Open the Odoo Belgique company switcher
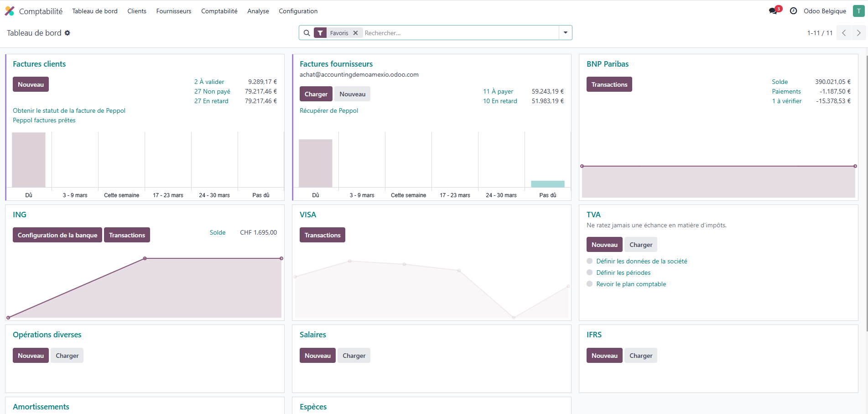868x414 pixels. [x=825, y=11]
